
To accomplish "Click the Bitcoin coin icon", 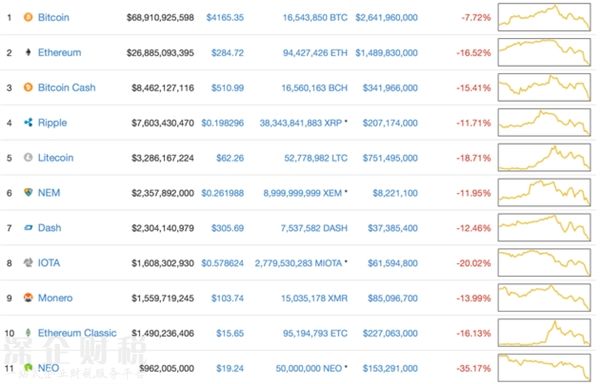I will click(x=28, y=17).
